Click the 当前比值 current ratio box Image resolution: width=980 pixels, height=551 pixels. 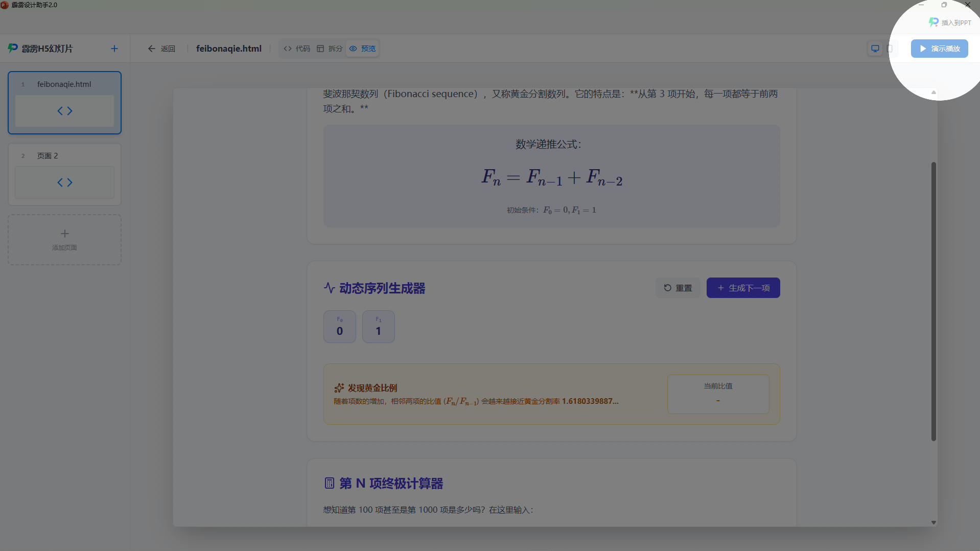(x=718, y=394)
